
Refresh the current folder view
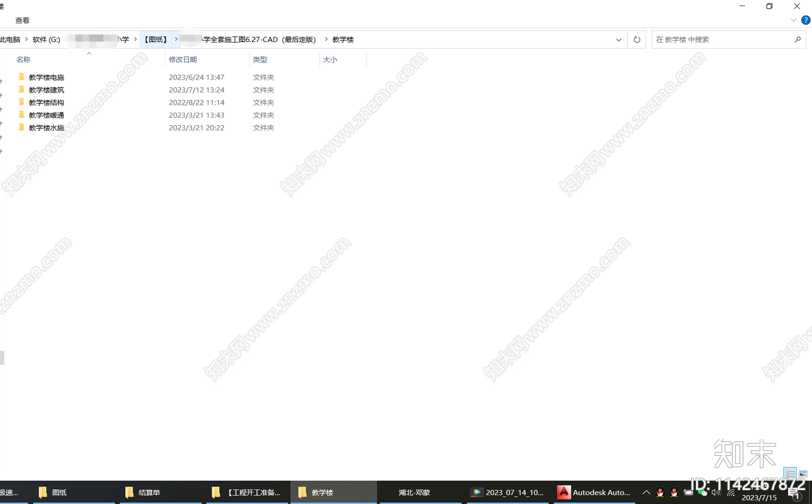point(637,40)
